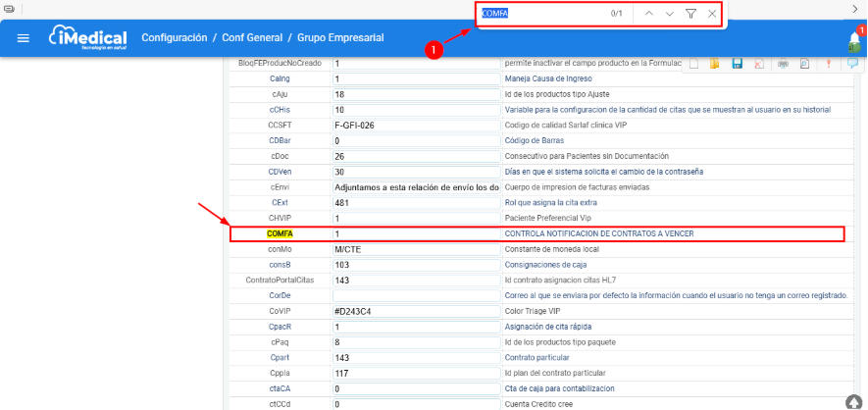The width and height of the screenshot is (868, 410).
Task: Go to next search result arrow
Action: [x=669, y=14]
